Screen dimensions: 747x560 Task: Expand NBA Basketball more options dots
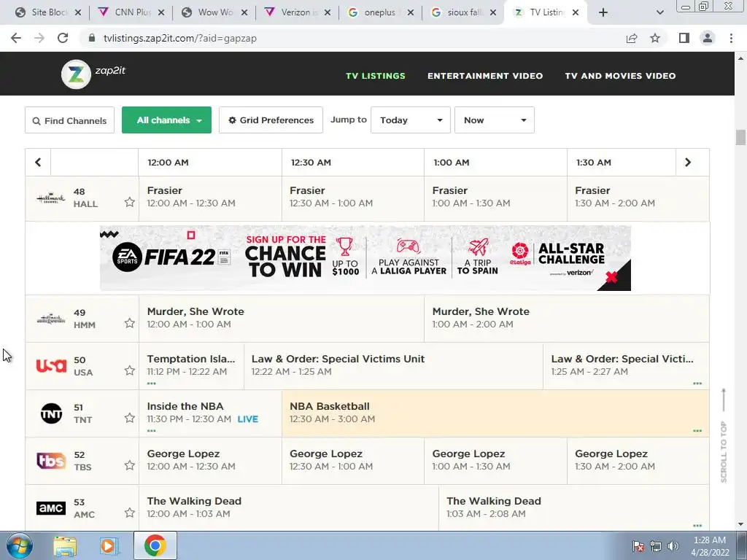(x=697, y=431)
